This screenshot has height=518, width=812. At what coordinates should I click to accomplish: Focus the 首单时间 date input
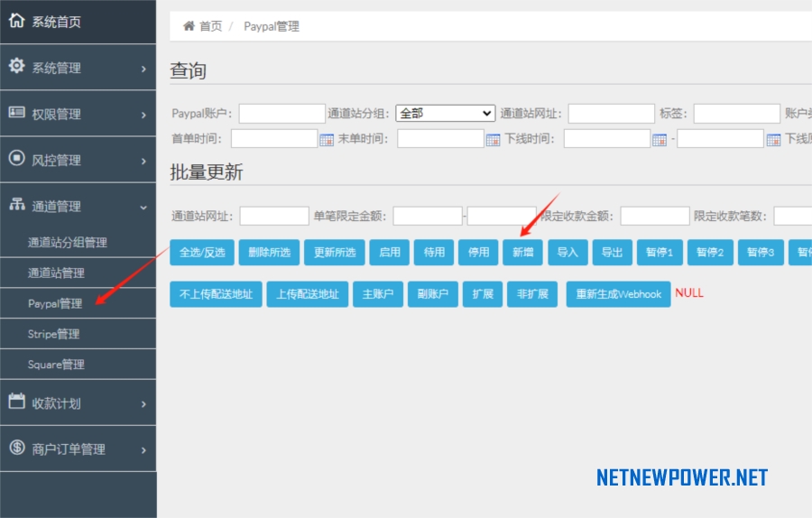(x=274, y=138)
